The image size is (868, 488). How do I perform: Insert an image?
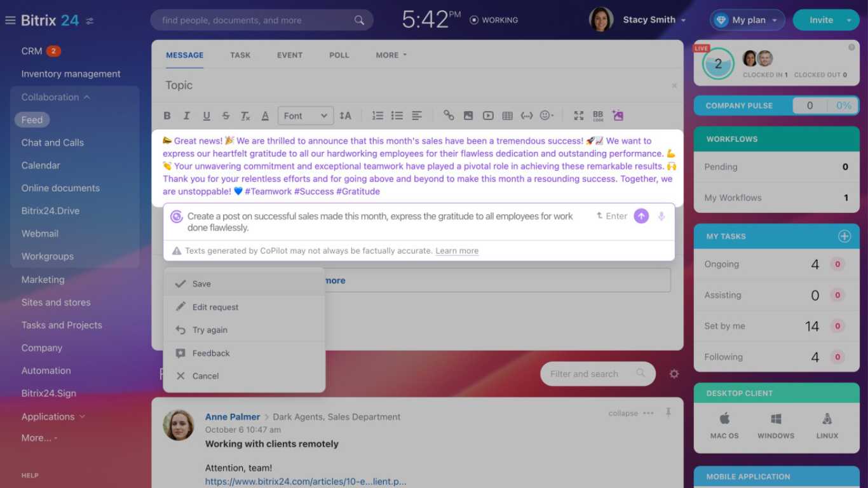[x=468, y=116]
